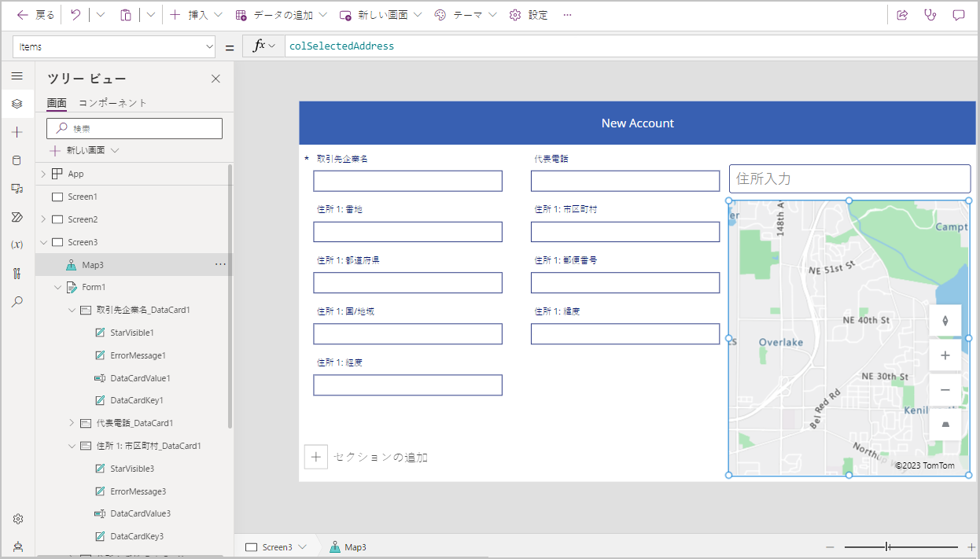Click the tree view search box
The image size is (980, 559).
[134, 128]
